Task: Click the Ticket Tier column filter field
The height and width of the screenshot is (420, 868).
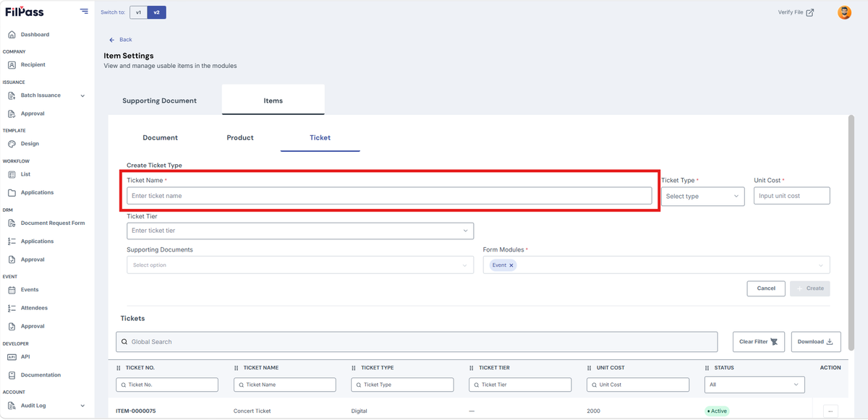Action: [x=520, y=385]
